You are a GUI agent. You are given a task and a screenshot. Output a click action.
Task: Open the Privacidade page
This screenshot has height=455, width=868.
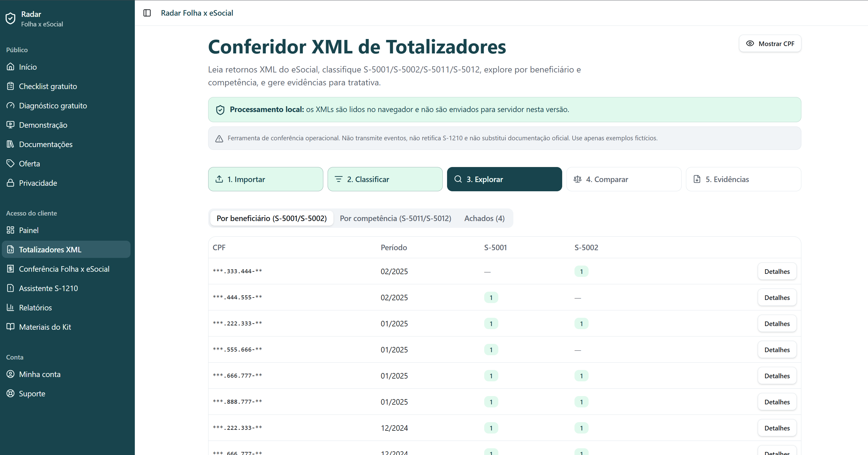coord(66,183)
